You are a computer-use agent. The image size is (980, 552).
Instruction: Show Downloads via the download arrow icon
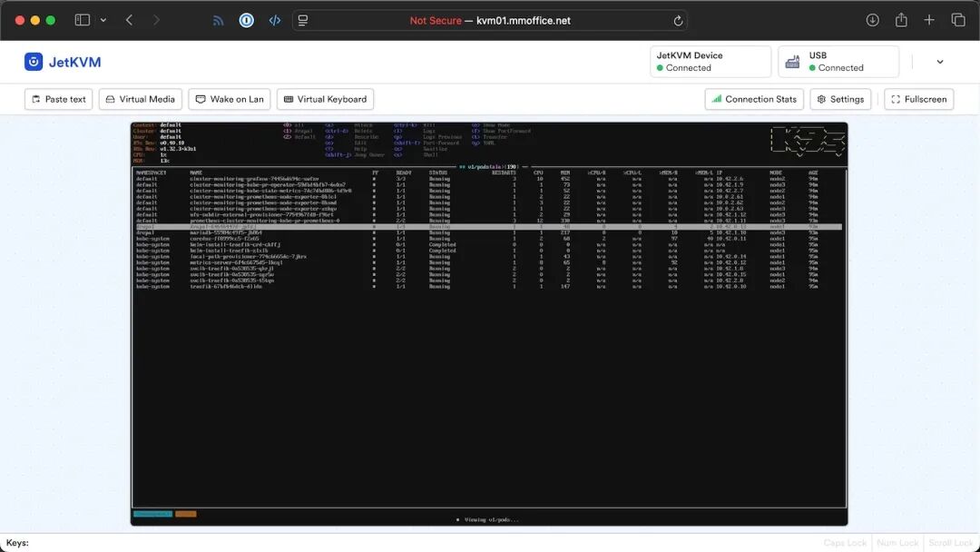click(872, 19)
